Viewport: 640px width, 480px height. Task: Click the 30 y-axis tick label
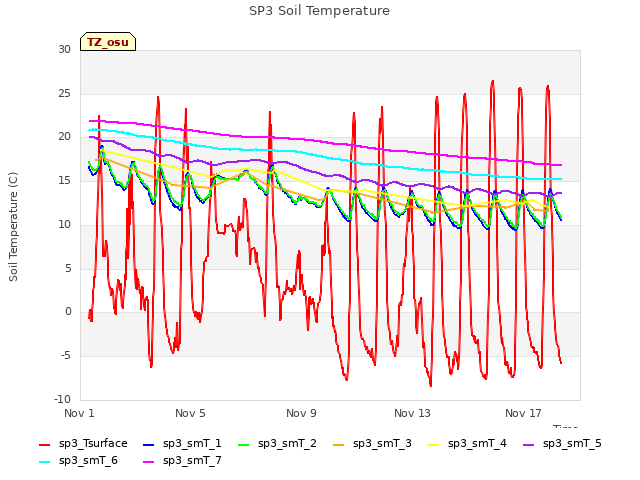pos(64,49)
